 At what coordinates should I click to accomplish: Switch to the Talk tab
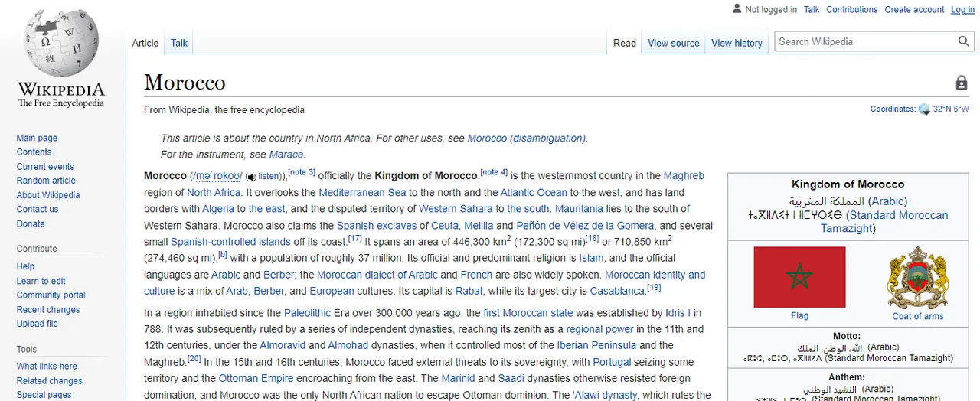pyautogui.click(x=179, y=43)
